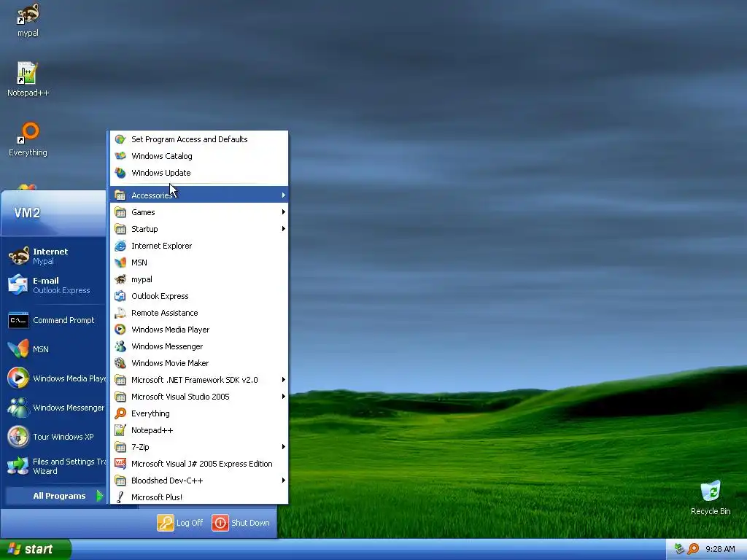Image resolution: width=747 pixels, height=560 pixels.
Task: Click the Notepad++ icon in All Programs
Action: [120, 430]
